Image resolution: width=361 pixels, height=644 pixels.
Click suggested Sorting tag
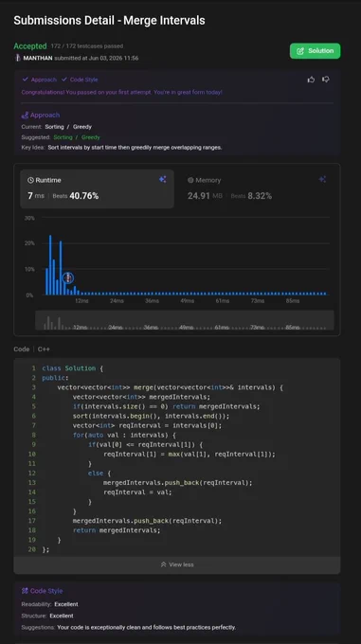[63, 137]
